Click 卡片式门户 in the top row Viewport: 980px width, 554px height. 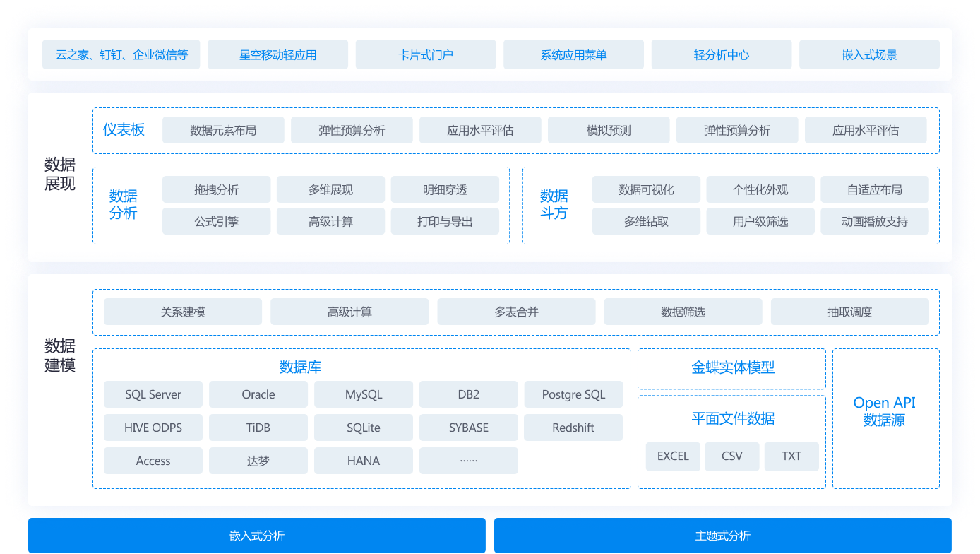coord(425,54)
